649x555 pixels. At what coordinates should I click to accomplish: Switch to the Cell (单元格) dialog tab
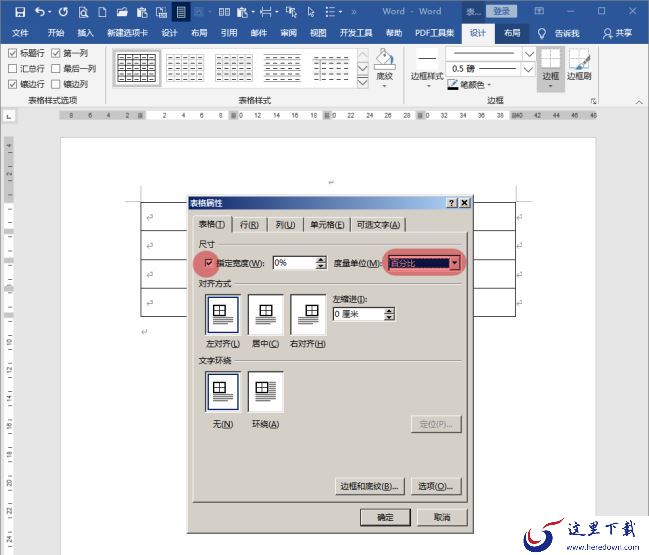pos(327,225)
